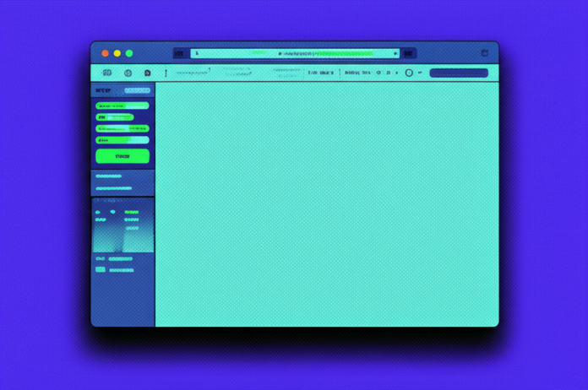Open the wide dark dropdown at the toolbar's right
The height and width of the screenshot is (390, 588).
pyautogui.click(x=458, y=73)
